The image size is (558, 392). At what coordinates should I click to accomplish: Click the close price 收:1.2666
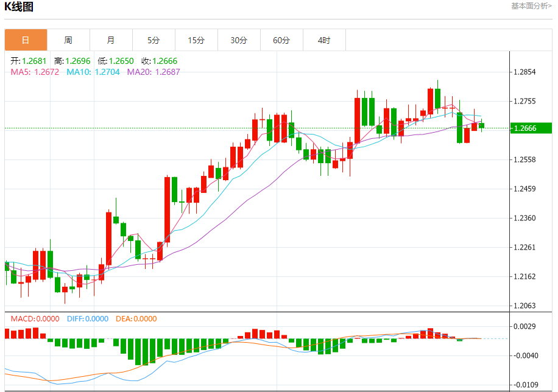point(159,61)
